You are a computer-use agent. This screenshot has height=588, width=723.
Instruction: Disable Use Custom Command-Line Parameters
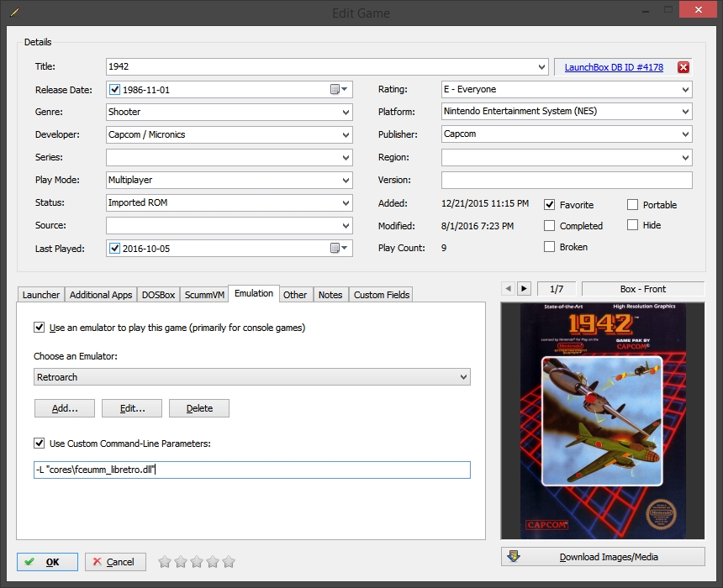[40, 444]
